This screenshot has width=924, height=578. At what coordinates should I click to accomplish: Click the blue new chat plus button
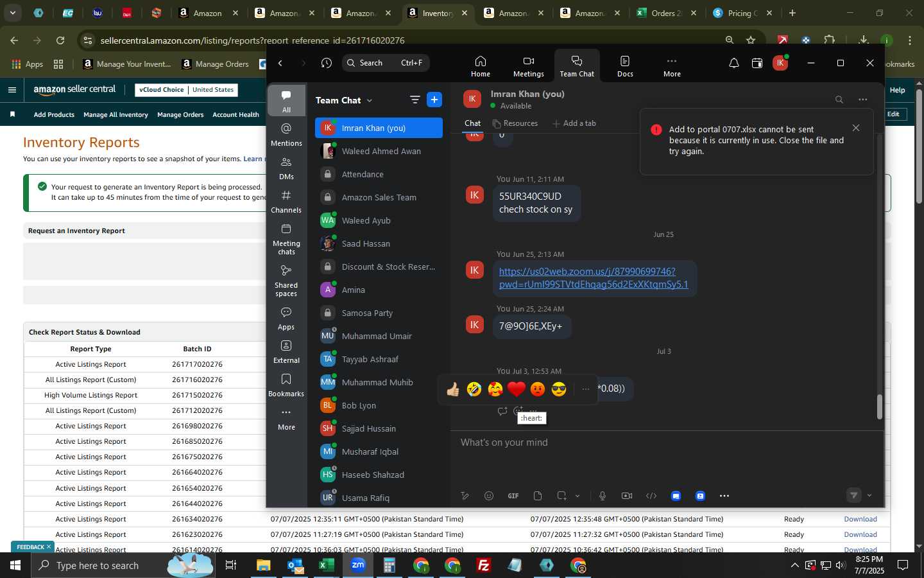point(434,100)
